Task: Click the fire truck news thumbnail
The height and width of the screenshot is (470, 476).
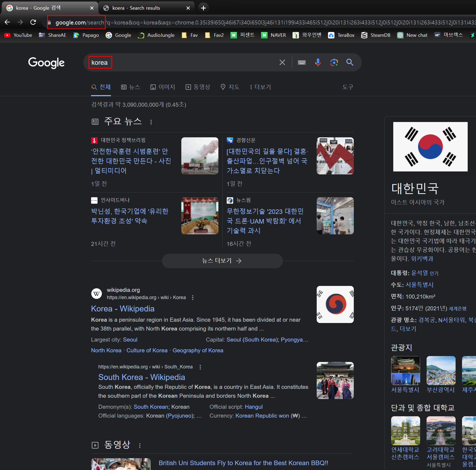Action: pos(200,156)
